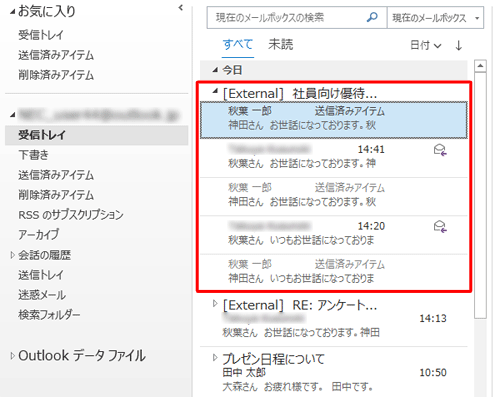This screenshot has height=397, width=500.
Task: Open 送信済みアイテム under お気に入り
Action: tap(56, 55)
